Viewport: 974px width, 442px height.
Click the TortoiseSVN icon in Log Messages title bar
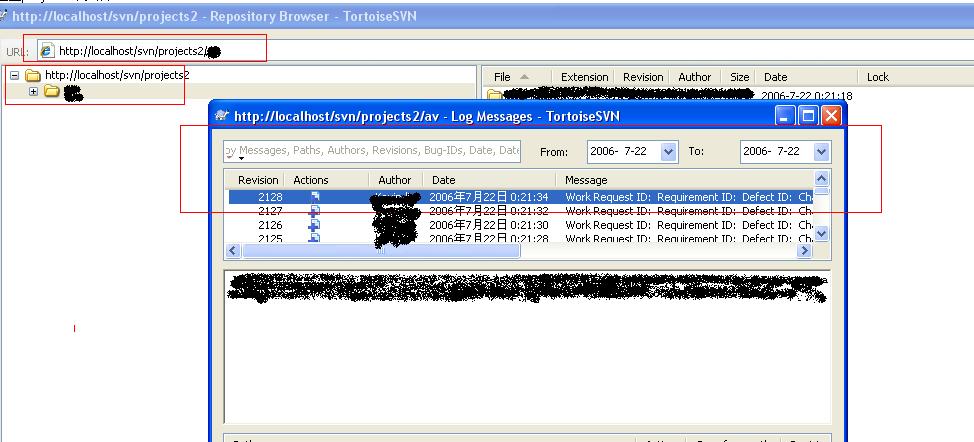[222, 115]
